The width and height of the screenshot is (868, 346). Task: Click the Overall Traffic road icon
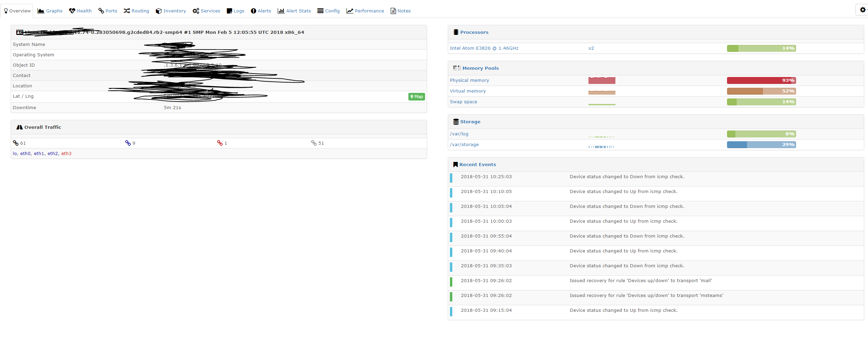click(x=20, y=127)
